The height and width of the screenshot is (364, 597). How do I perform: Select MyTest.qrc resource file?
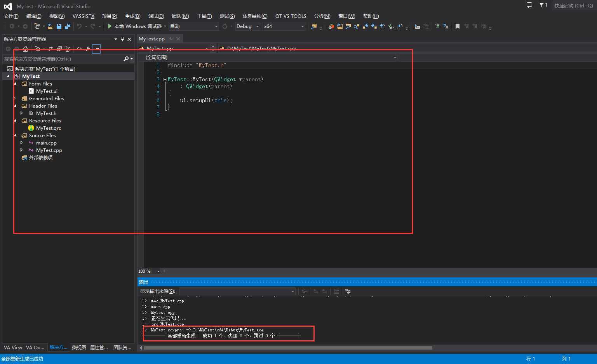tap(49, 128)
